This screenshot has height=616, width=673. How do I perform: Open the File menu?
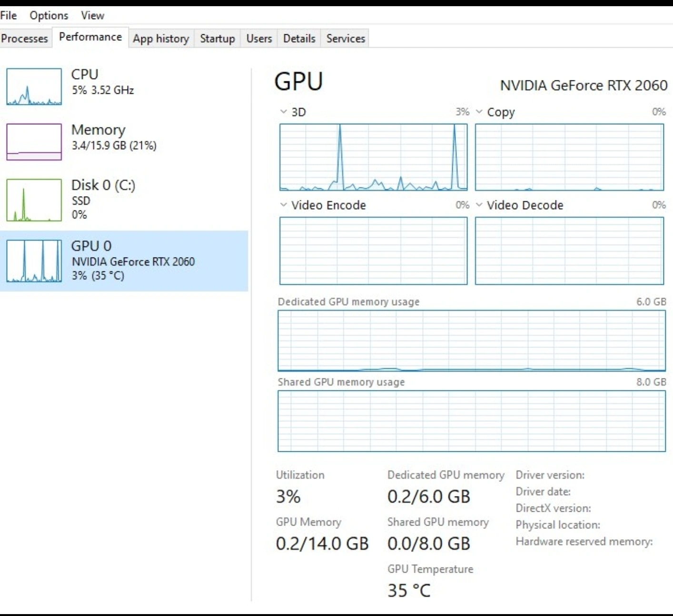[x=9, y=15]
